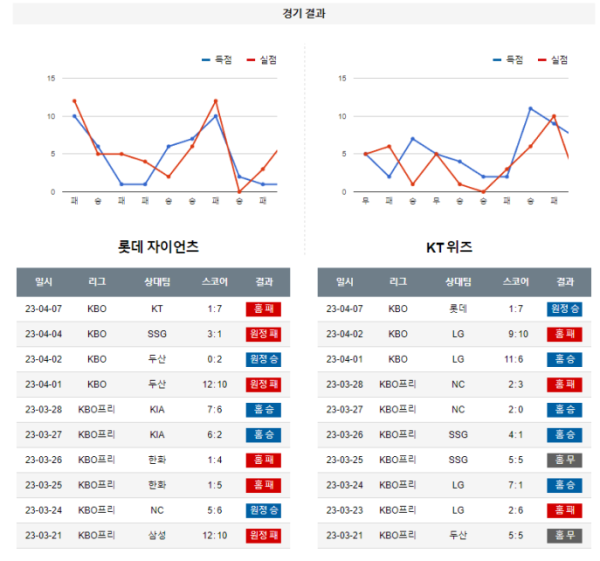Click opponent 'NC' in Lotte 23-03-24 row
This screenshot has height=561, width=600.
157,510
